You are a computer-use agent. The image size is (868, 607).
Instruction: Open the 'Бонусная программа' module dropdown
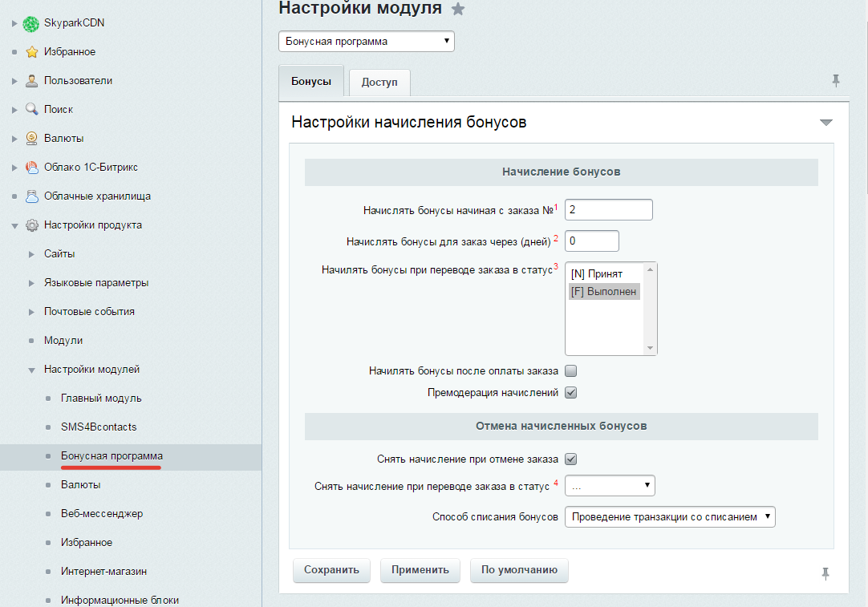365,41
